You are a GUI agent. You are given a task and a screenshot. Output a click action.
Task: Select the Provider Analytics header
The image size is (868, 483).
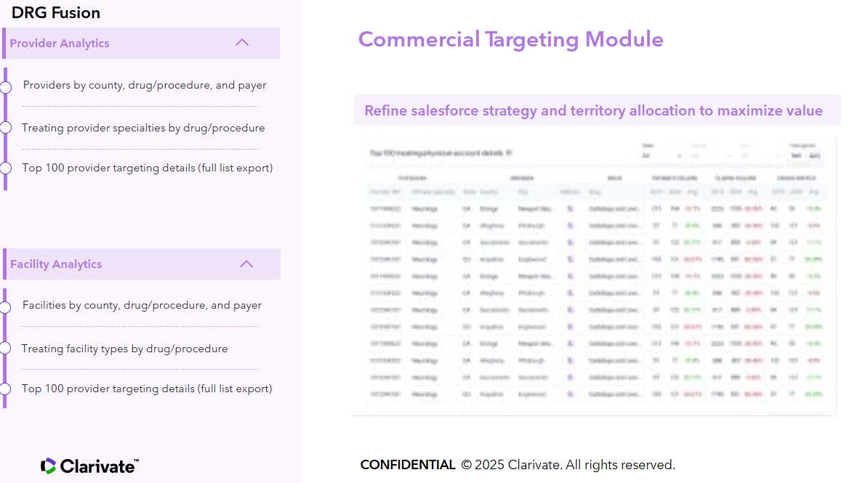pos(60,44)
